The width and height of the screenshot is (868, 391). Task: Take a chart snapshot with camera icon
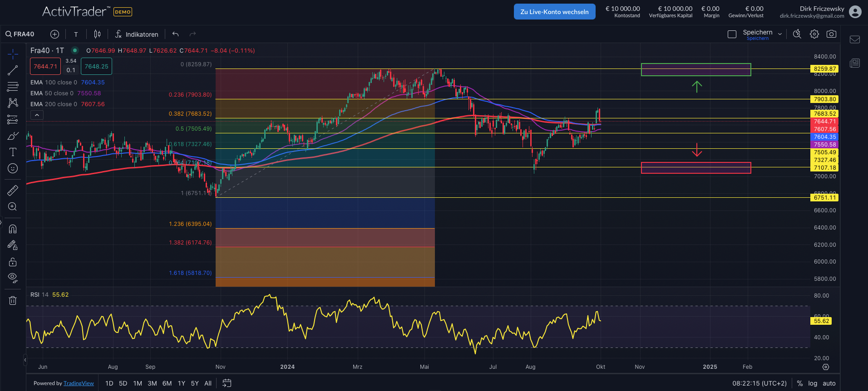tap(831, 34)
